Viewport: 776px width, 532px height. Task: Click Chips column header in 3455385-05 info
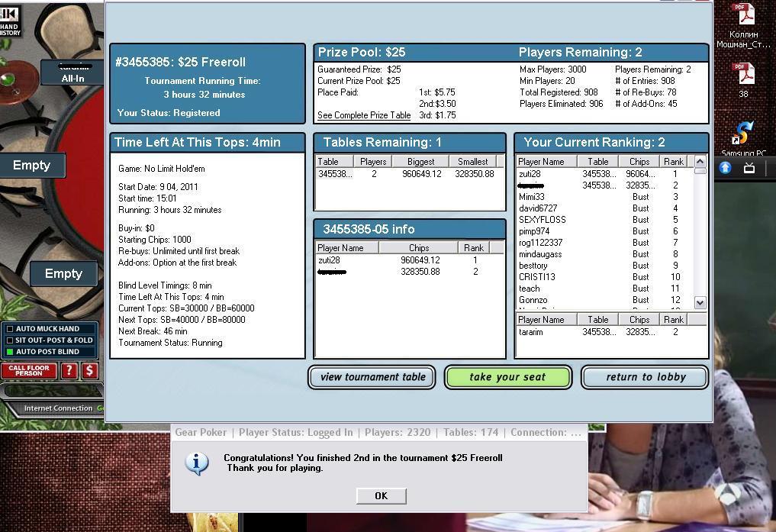click(x=419, y=247)
